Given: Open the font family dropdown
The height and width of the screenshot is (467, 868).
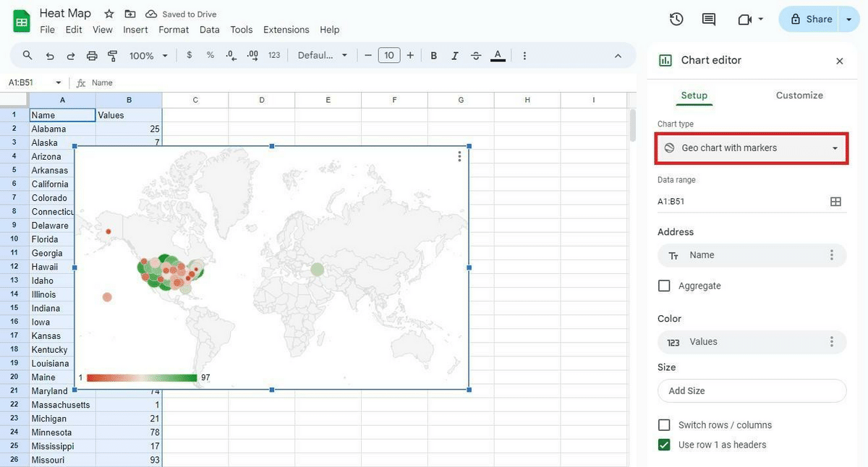Looking at the screenshot, I should pos(323,55).
